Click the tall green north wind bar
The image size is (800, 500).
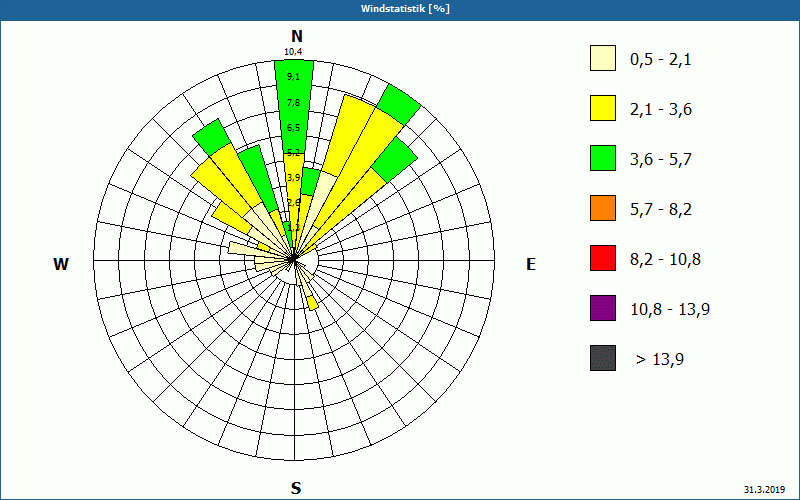coord(294,107)
